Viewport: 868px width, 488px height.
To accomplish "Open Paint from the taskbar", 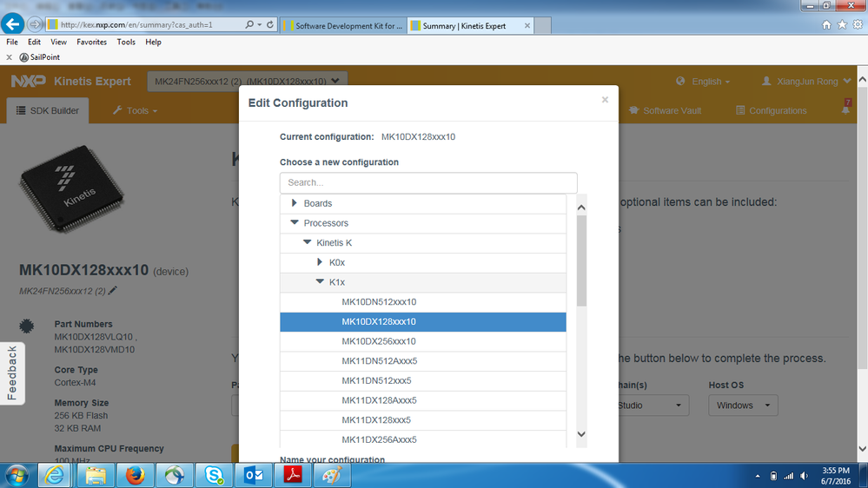I will click(332, 475).
